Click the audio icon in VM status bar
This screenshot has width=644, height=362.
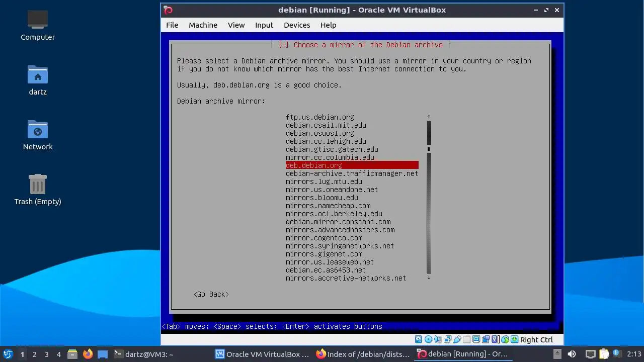tap(438, 340)
